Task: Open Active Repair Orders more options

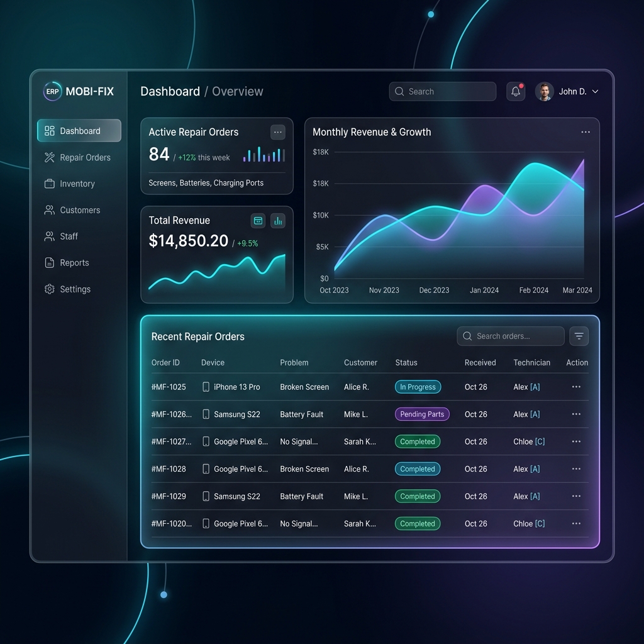Action: (x=278, y=132)
